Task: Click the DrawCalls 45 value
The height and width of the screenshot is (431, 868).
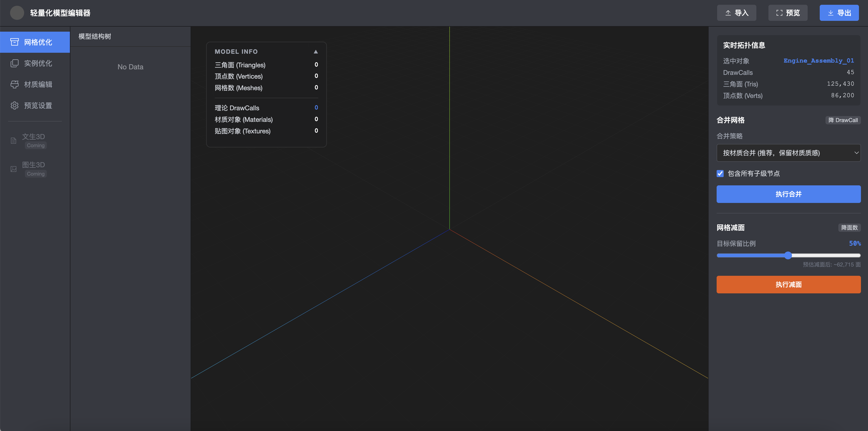Action: [x=850, y=72]
